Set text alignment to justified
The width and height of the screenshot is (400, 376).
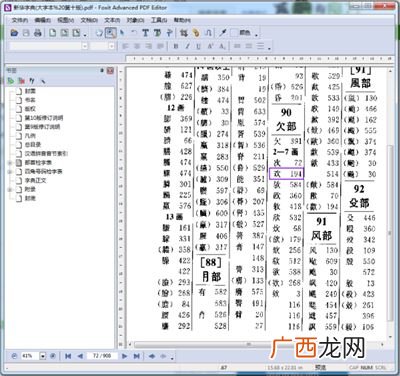click(x=160, y=46)
